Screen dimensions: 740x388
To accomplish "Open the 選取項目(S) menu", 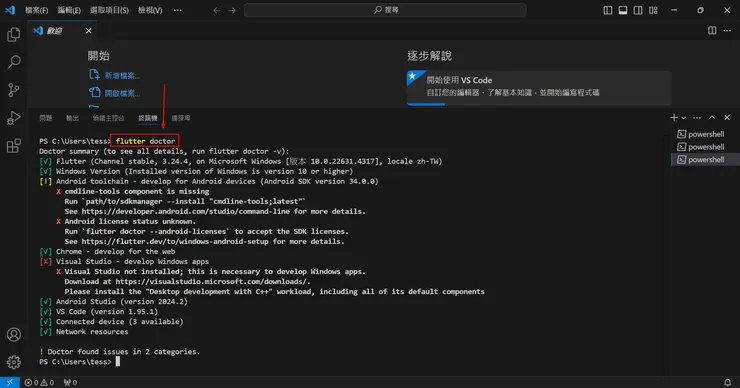I will click(x=109, y=10).
